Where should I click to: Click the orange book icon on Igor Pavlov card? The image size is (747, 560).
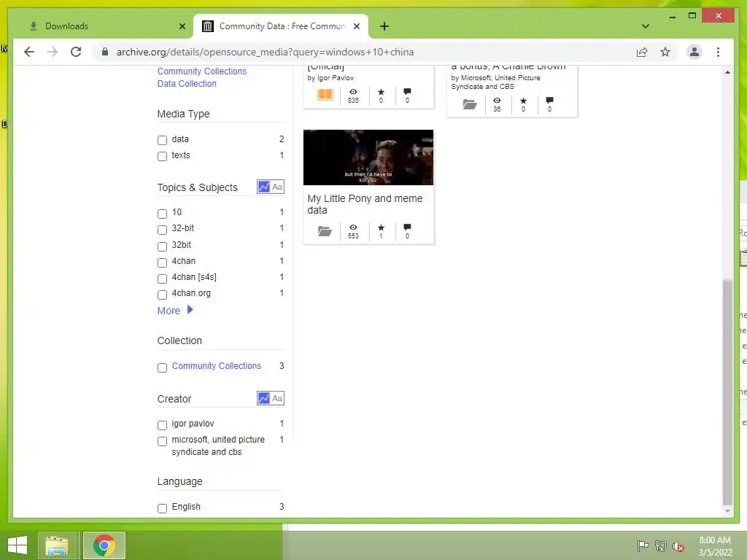pos(325,95)
